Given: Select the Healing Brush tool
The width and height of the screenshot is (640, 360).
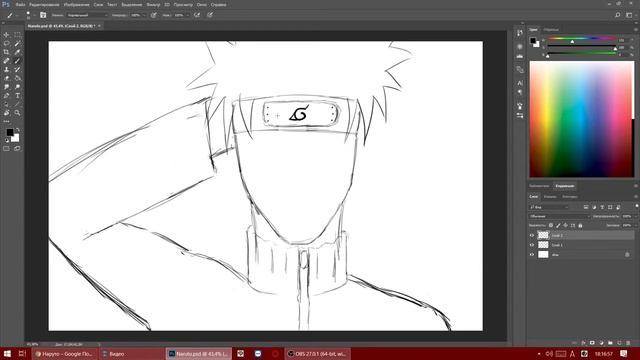Looking at the screenshot, I should click(6, 61).
